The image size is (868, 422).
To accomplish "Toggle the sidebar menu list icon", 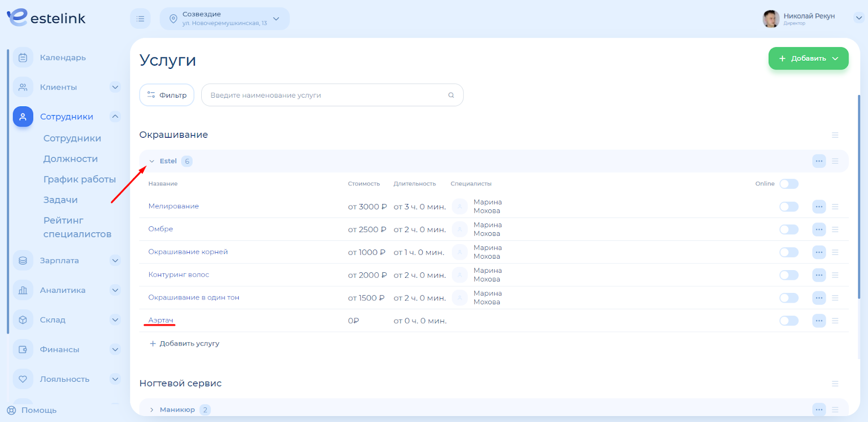I will click(141, 19).
